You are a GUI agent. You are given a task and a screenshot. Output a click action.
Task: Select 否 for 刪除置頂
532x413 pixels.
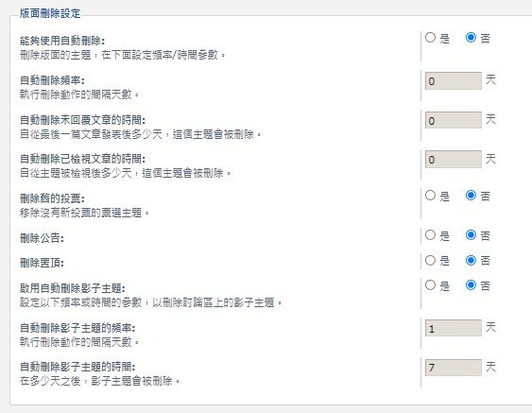click(x=471, y=260)
